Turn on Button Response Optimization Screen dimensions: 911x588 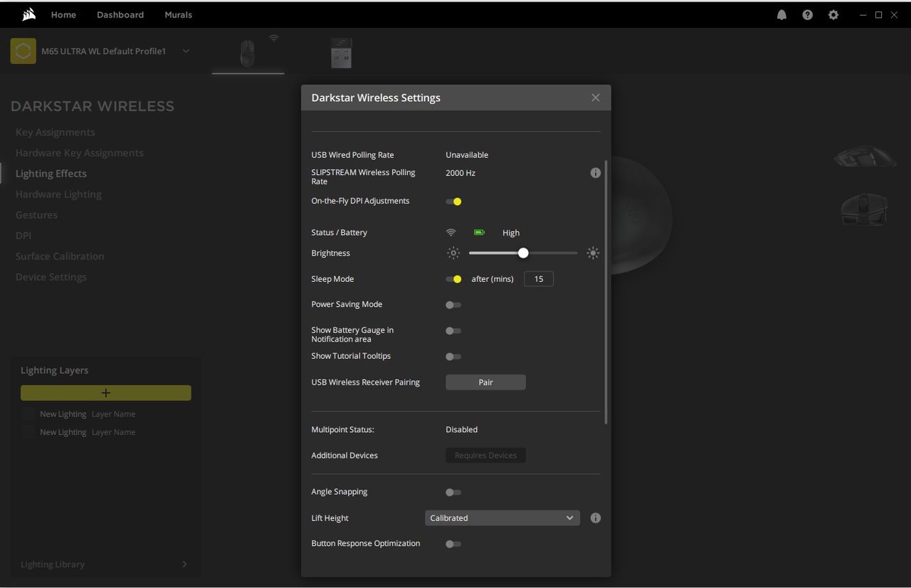(453, 544)
